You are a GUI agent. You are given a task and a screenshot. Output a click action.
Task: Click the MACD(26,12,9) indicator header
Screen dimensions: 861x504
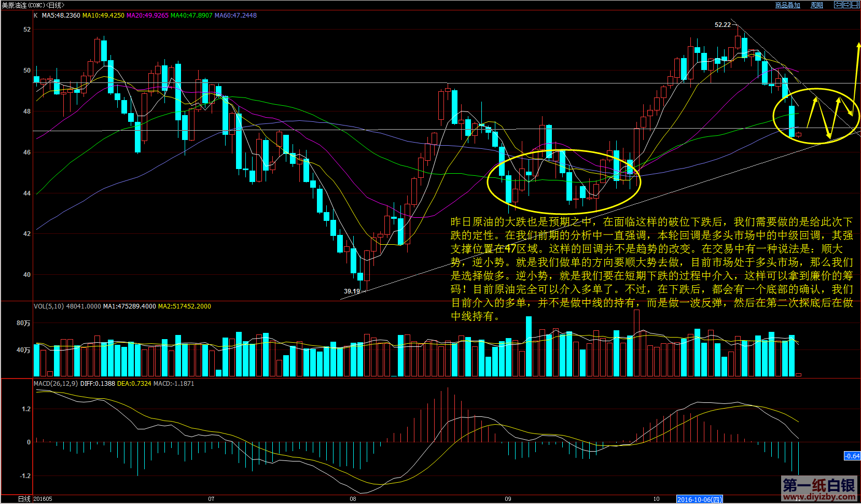[x=55, y=384]
